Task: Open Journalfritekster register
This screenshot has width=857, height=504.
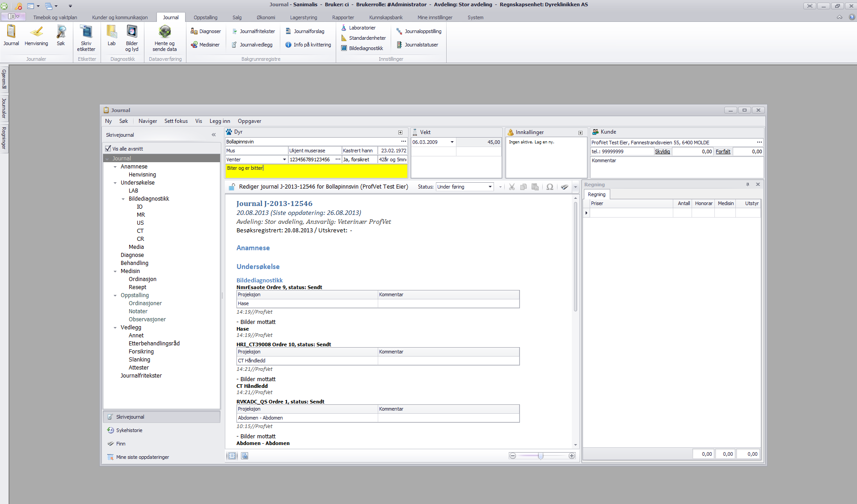Action: (x=253, y=31)
